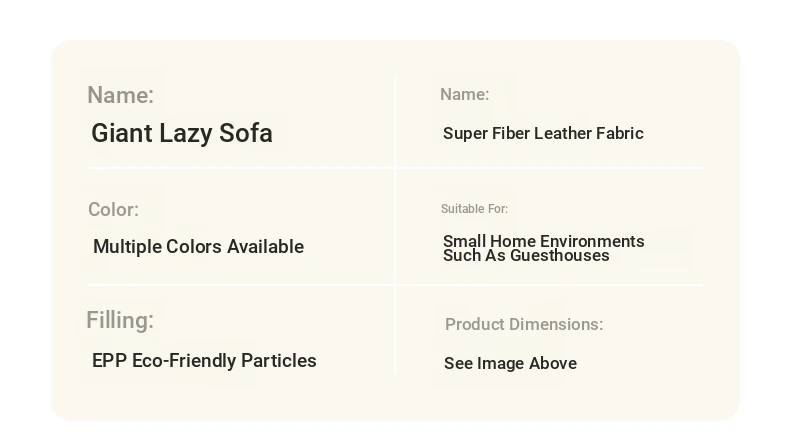This screenshot has height=444, width=790.
Task: Click the 'Color:' label
Action: pos(113,210)
